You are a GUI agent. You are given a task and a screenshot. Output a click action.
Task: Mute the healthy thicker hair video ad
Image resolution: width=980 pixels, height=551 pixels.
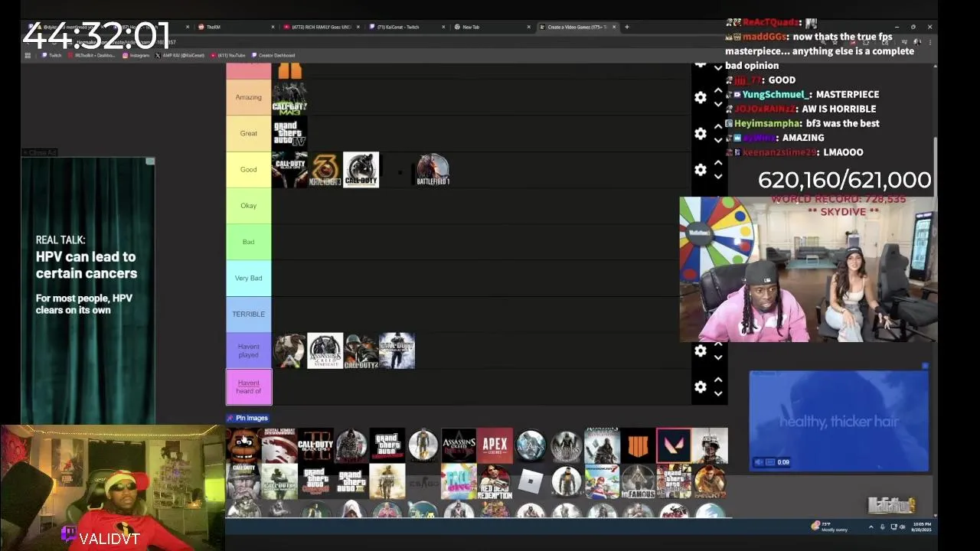click(759, 462)
